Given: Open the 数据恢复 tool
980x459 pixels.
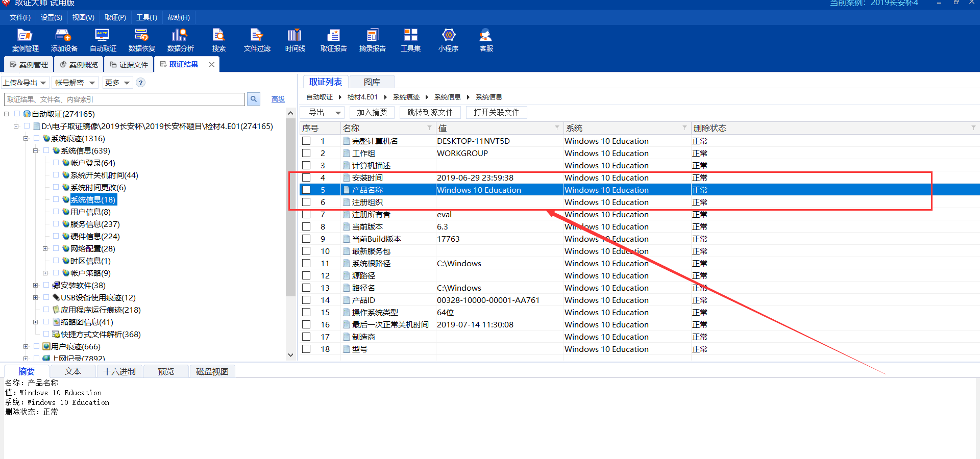Looking at the screenshot, I should (x=141, y=40).
